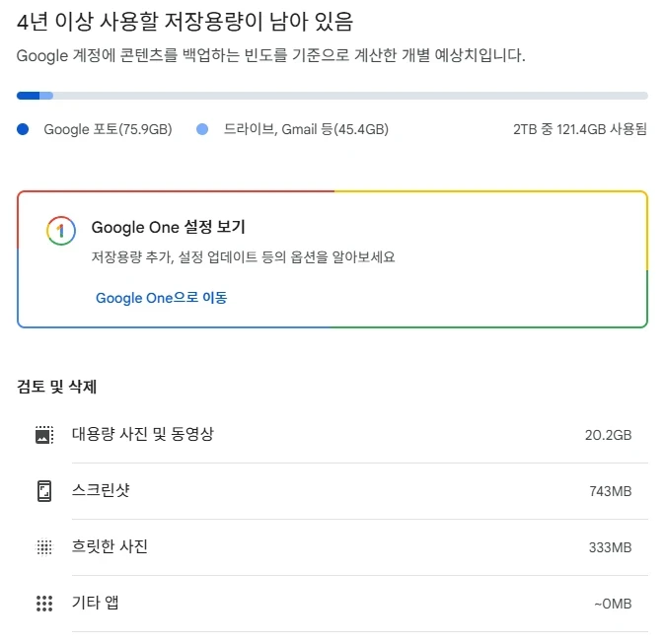Click the "Google One 설정 보기" card title
Screen dimensions: 665x644
tap(168, 227)
